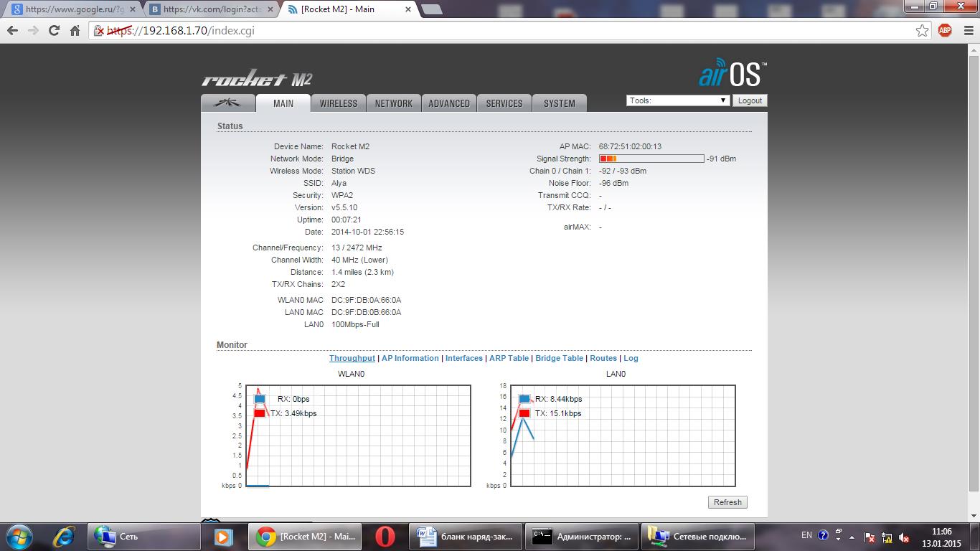980x551 pixels.
Task: Click the Signal Strength bar
Action: tap(651, 159)
